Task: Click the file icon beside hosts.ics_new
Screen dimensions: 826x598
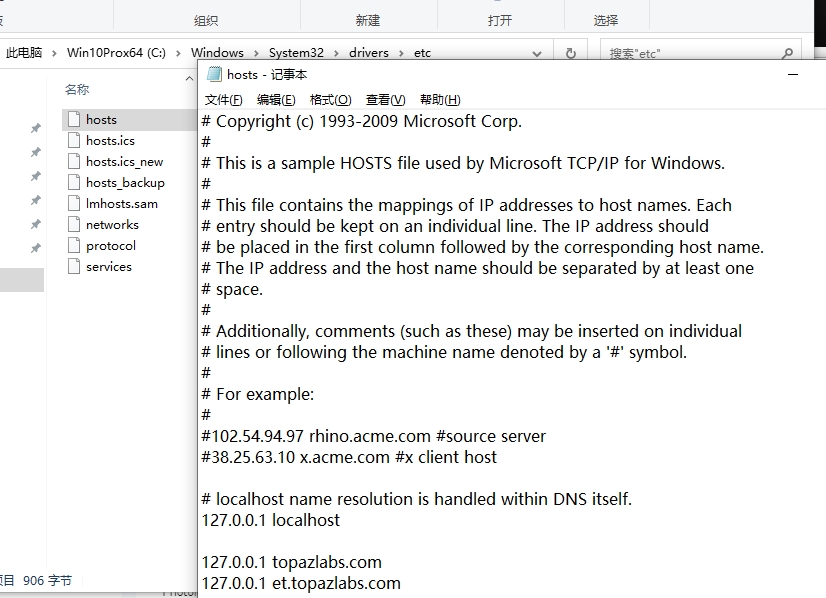Action: (74, 161)
